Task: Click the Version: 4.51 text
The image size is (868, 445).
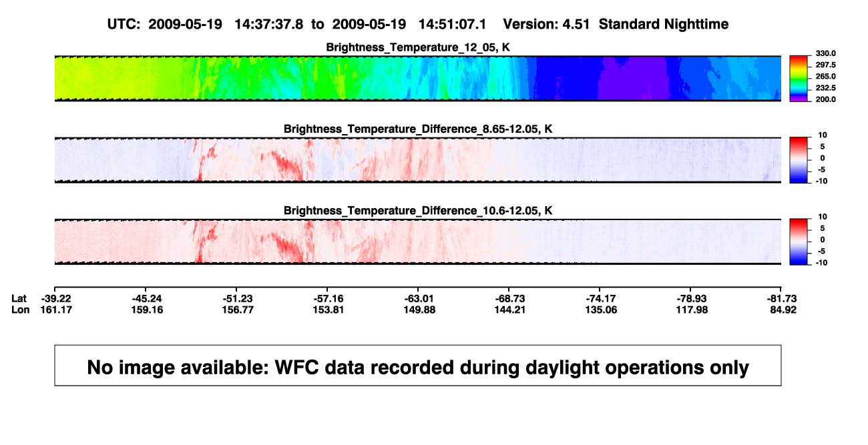Action: coord(547,24)
